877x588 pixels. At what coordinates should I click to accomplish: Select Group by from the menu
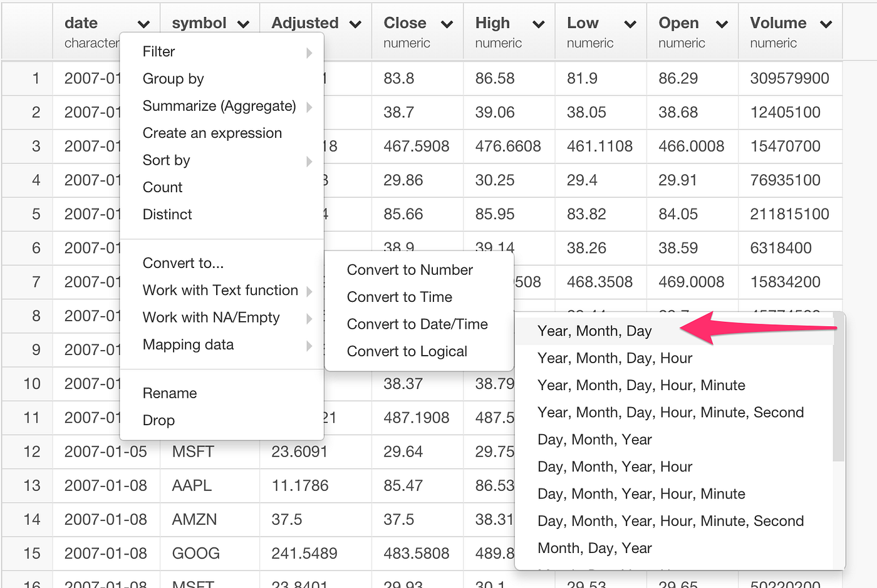click(x=173, y=78)
